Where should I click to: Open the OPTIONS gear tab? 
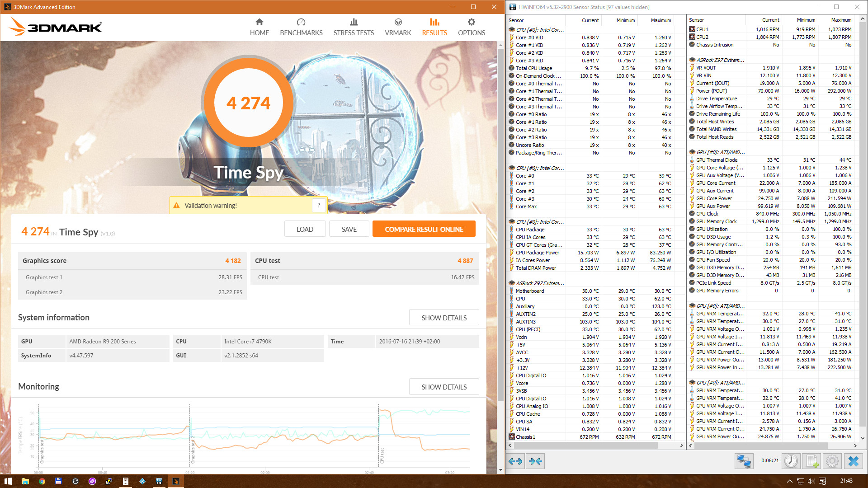coord(472,27)
